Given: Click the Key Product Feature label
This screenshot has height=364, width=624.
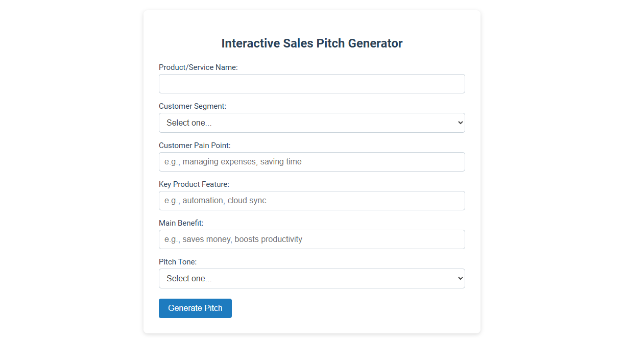Looking at the screenshot, I should (194, 184).
